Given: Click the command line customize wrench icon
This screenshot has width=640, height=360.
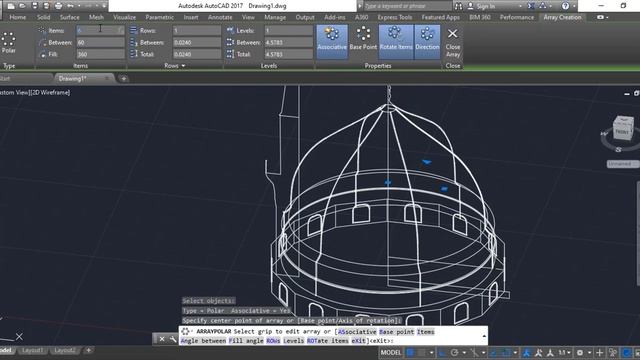Looking at the screenshot, I should tap(173, 339).
